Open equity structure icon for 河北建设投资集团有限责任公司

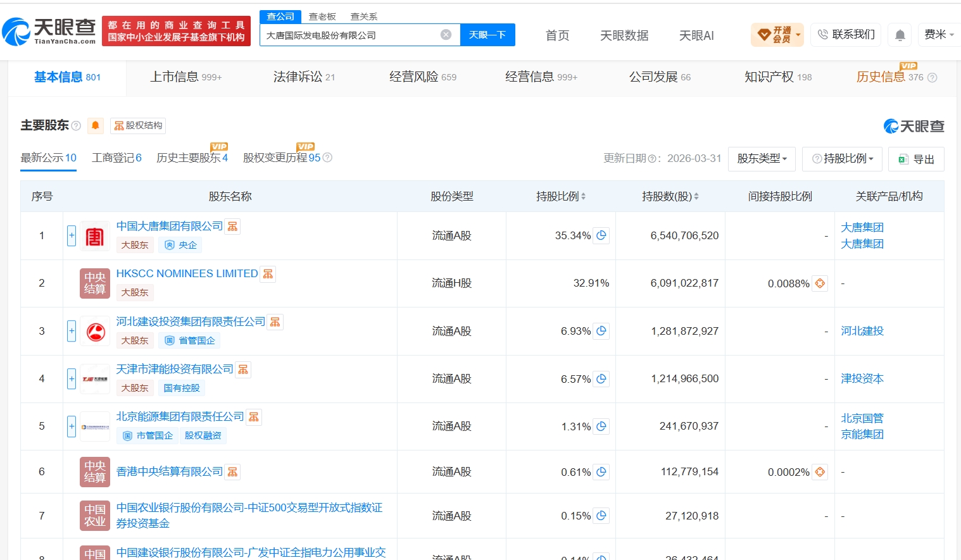pyautogui.click(x=275, y=322)
